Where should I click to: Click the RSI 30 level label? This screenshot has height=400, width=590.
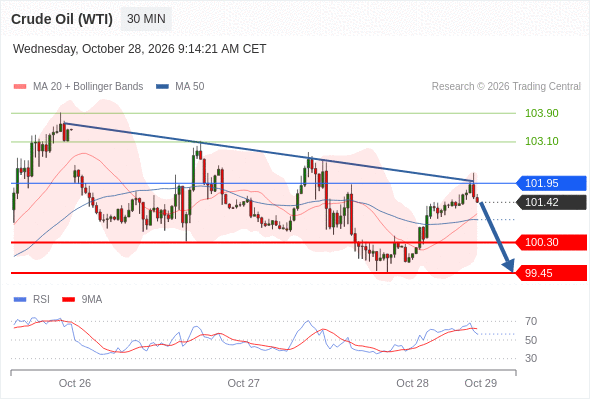[x=531, y=358]
